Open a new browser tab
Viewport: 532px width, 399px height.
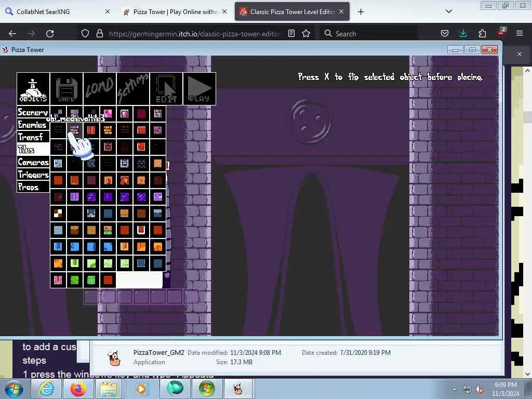(361, 12)
